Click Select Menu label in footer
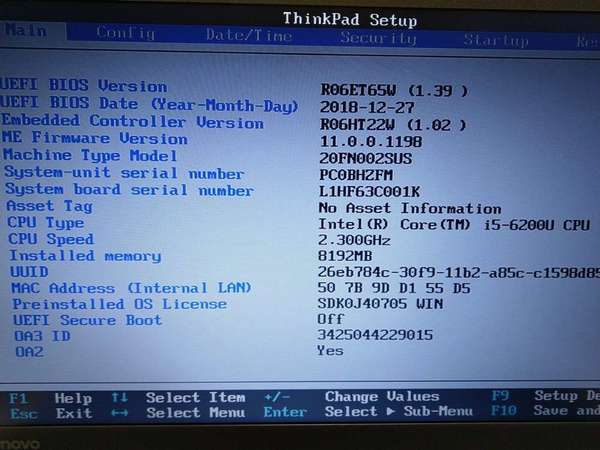The image size is (600, 450). pyautogui.click(x=196, y=412)
